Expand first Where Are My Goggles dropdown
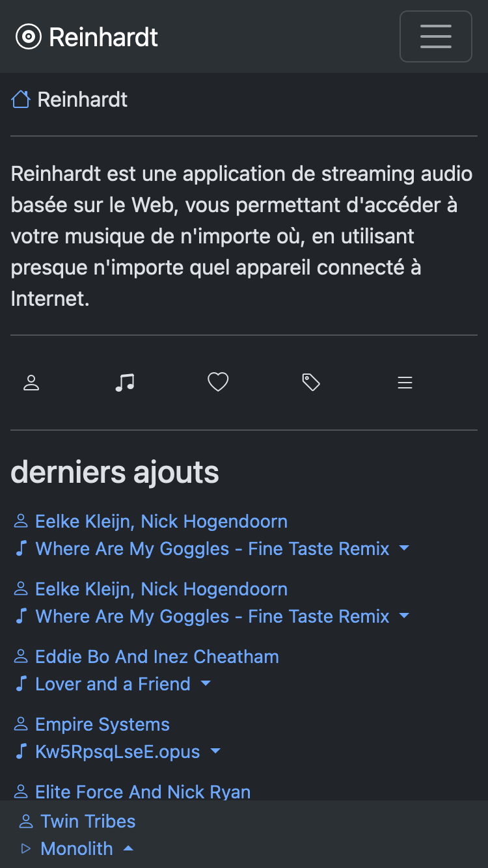The height and width of the screenshot is (868, 488). coord(404,549)
